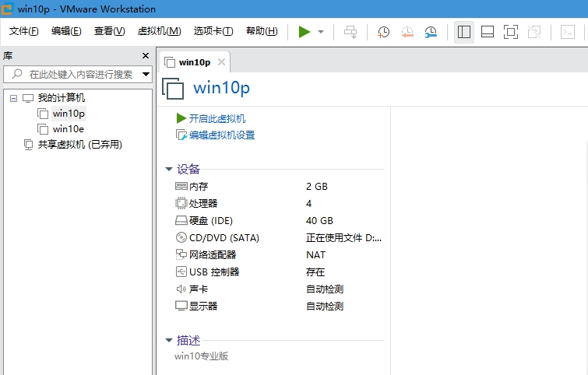Viewport: 588px width, 375px height.
Task: Collapse the 设备 section
Action: click(168, 170)
